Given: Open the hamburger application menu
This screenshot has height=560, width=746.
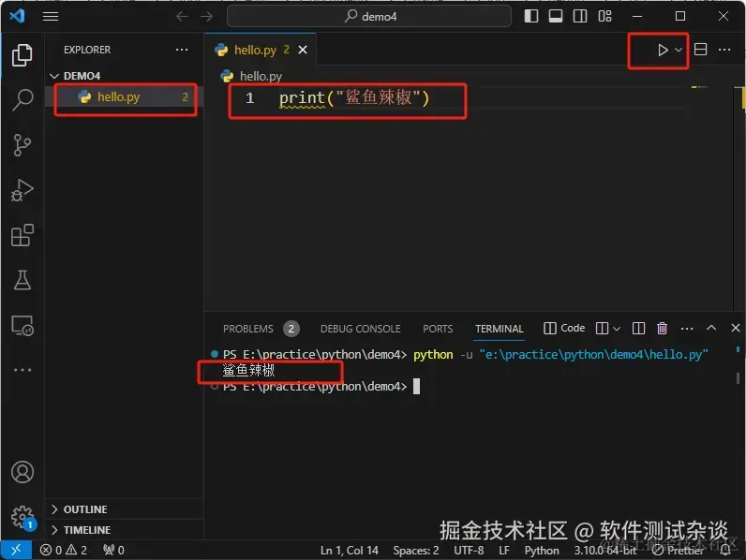Looking at the screenshot, I should tap(51, 16).
